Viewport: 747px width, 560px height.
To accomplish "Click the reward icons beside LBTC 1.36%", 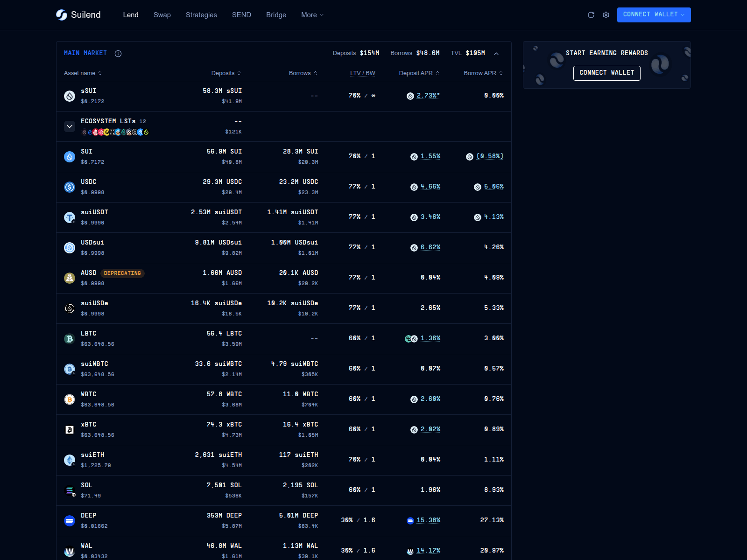I will point(411,339).
